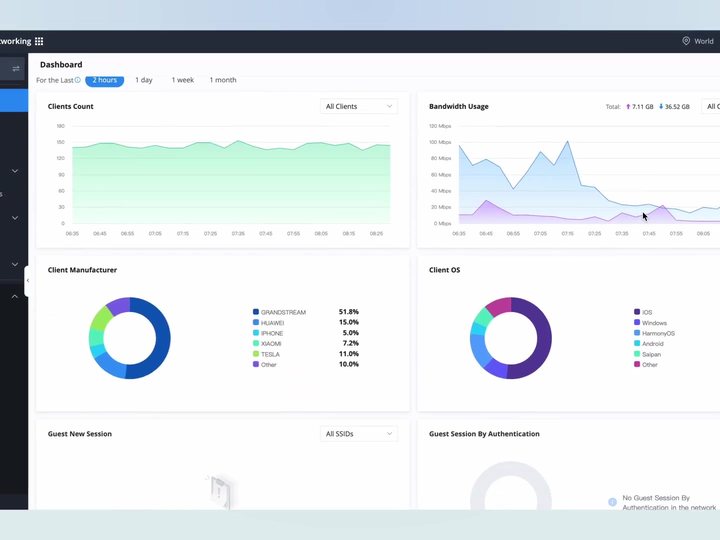
Task: Click the 10.0% Other value
Action: 349,364
